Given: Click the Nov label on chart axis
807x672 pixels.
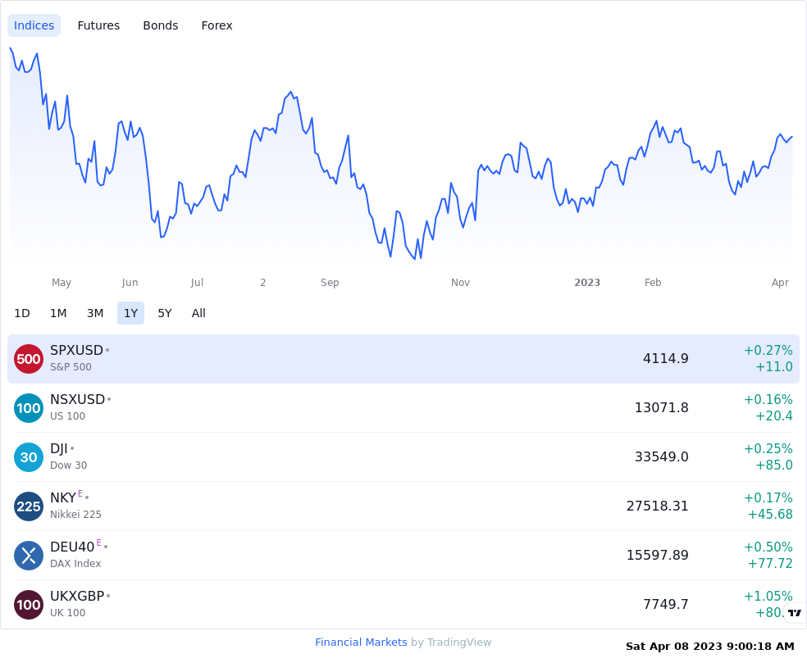Looking at the screenshot, I should [x=460, y=282].
